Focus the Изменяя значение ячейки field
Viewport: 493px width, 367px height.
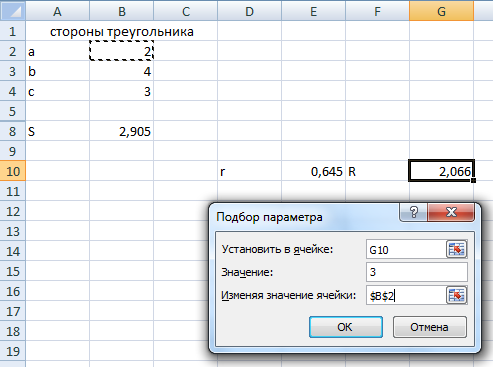pos(406,295)
